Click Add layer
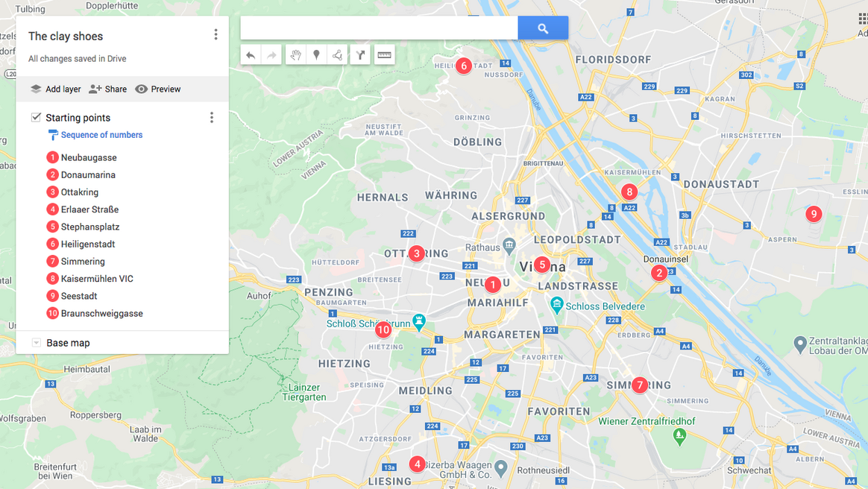The width and height of the screenshot is (868, 489). pyautogui.click(x=55, y=89)
